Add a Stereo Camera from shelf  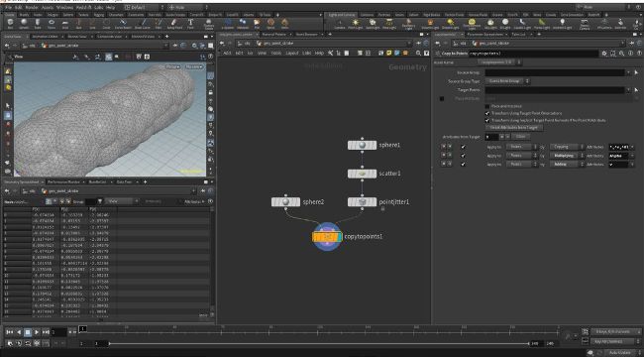584,24
